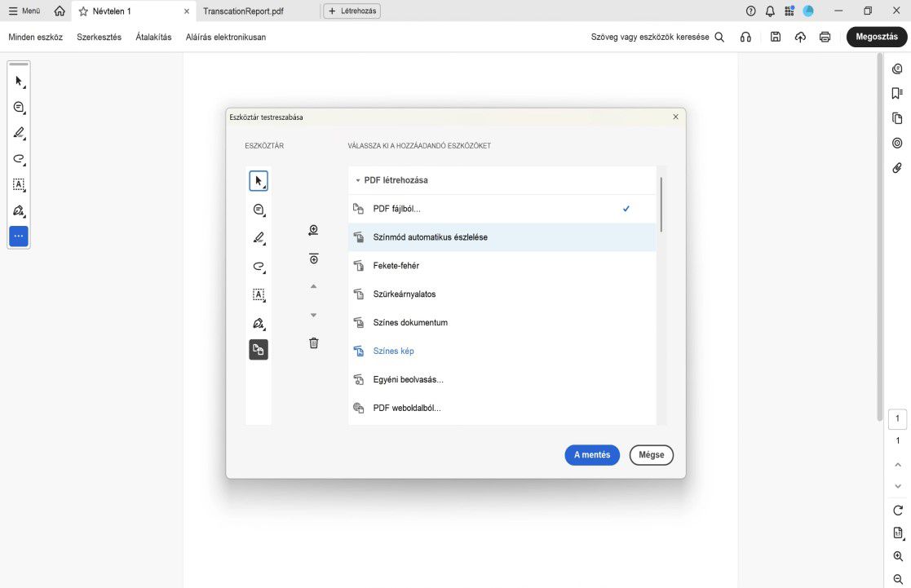Click the headphones read-aloud icon

[745, 38]
